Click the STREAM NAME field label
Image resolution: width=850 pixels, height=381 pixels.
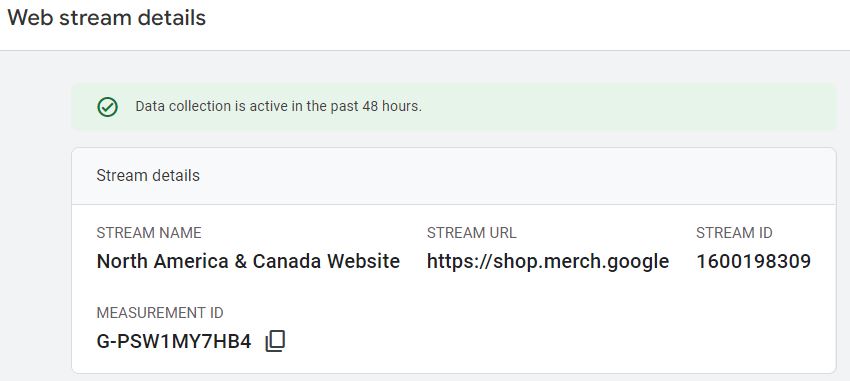[x=149, y=233]
